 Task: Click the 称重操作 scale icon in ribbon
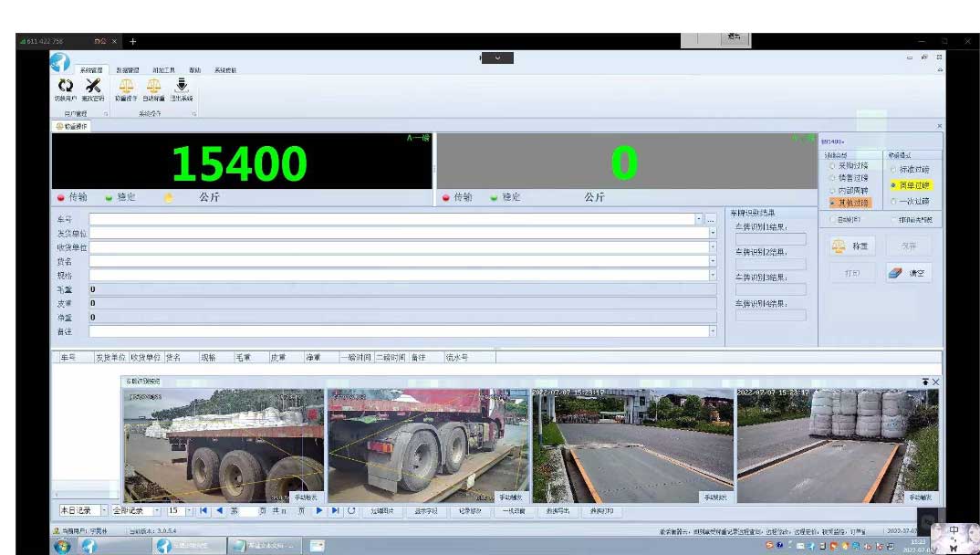(x=126, y=86)
